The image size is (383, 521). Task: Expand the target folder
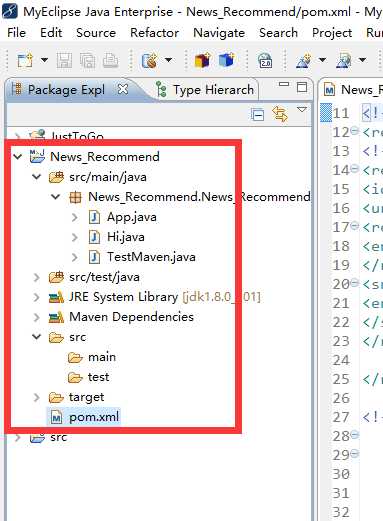point(37,397)
